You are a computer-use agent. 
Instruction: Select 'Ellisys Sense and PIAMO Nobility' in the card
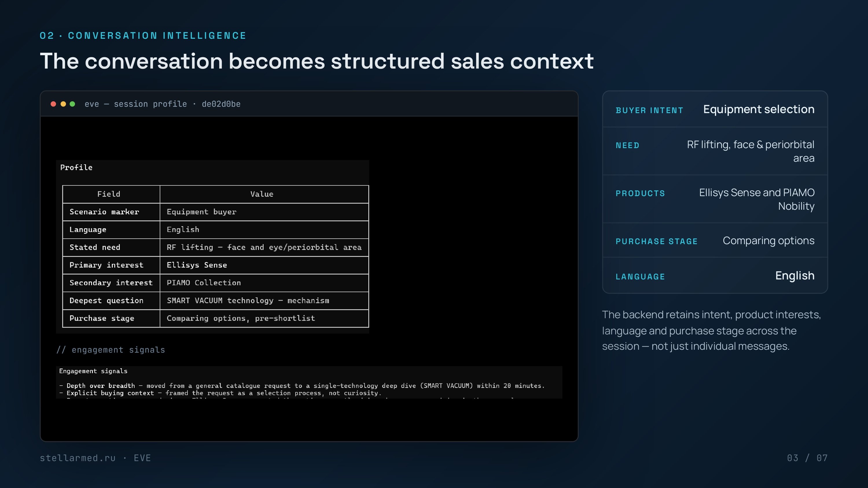click(757, 199)
